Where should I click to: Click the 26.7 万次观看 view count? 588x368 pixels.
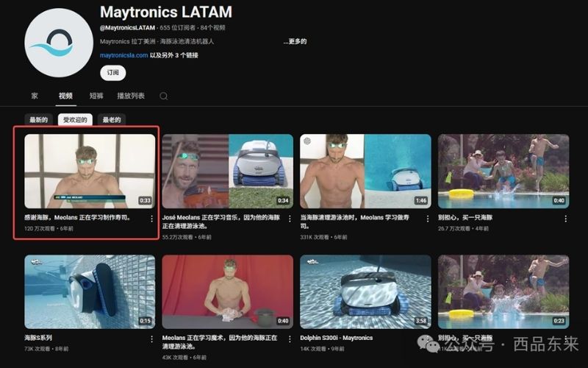pyautogui.click(x=453, y=228)
